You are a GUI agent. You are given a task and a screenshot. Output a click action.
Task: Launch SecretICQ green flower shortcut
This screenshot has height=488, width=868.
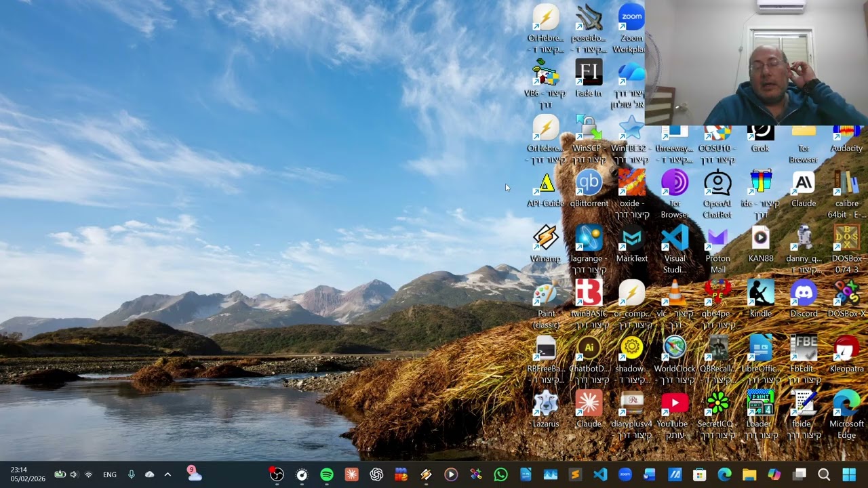(717, 413)
